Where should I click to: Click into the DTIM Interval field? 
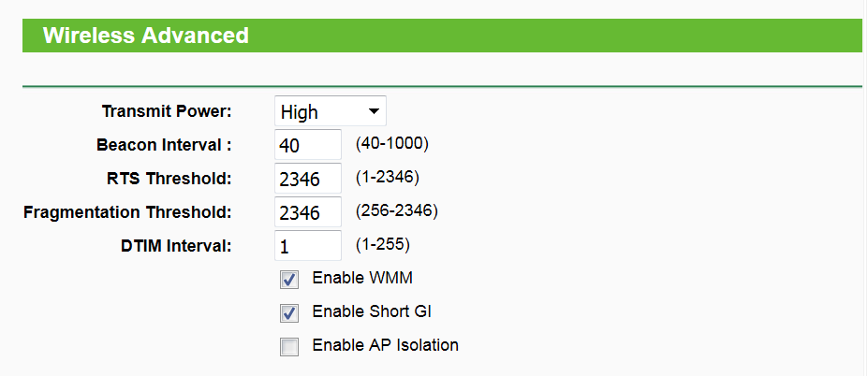(x=308, y=246)
